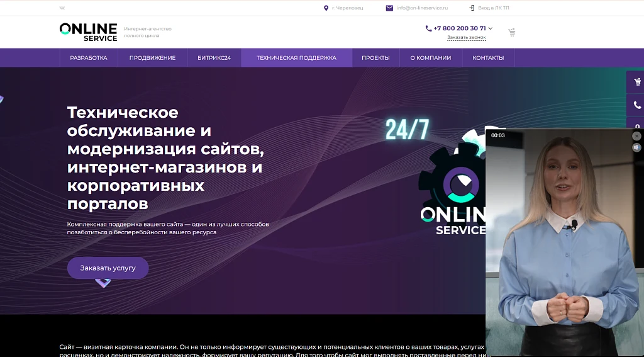This screenshot has width=644, height=357.
Task: Click the handset icon beside +7 800 200 30 71
Action: click(x=428, y=28)
